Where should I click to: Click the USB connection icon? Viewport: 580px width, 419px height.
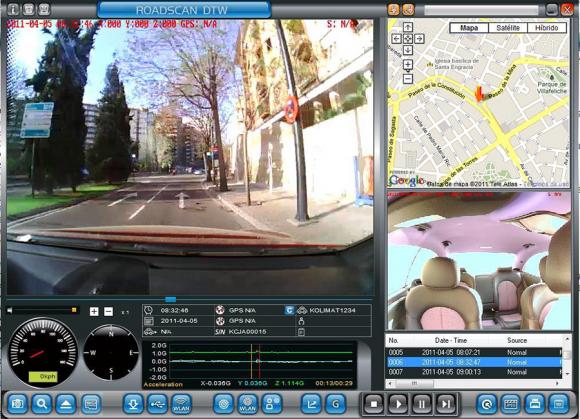tap(158, 403)
